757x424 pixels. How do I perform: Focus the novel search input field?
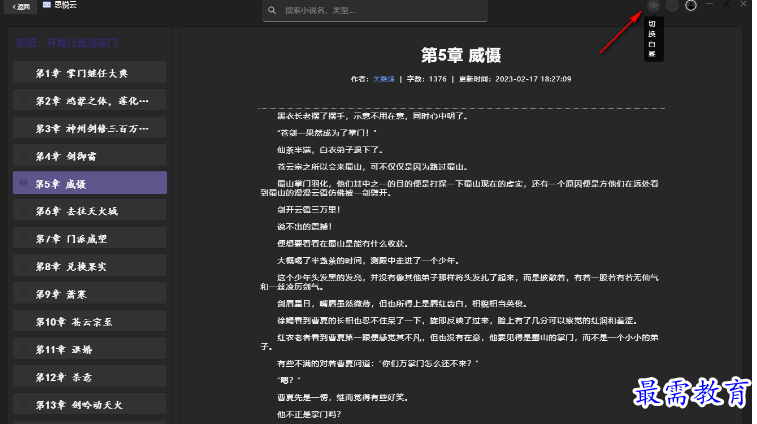pos(375,10)
